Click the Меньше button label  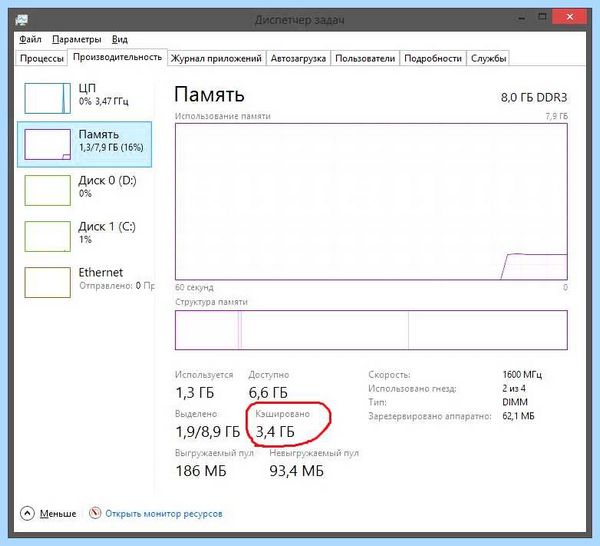[58, 513]
